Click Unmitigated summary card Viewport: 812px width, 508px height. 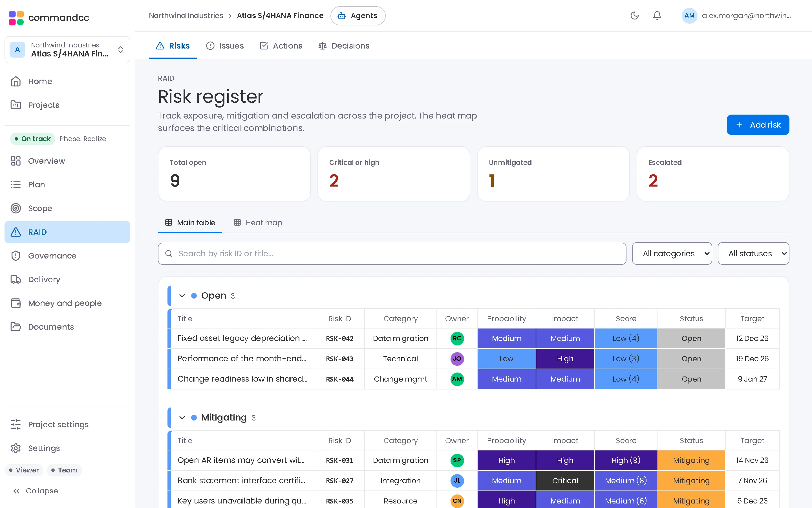[x=553, y=174]
